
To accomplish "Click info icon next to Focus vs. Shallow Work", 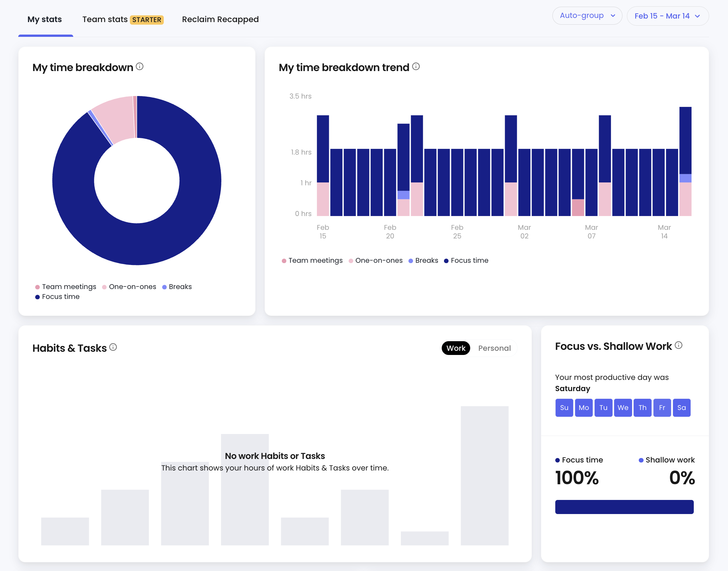I will (678, 345).
